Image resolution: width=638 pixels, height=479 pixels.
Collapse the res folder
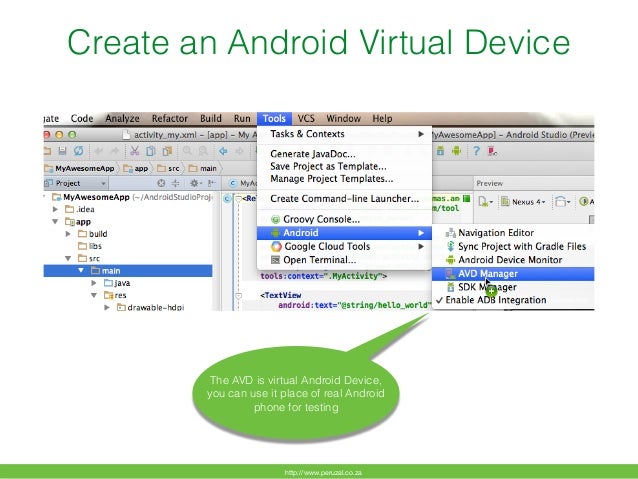[94, 295]
